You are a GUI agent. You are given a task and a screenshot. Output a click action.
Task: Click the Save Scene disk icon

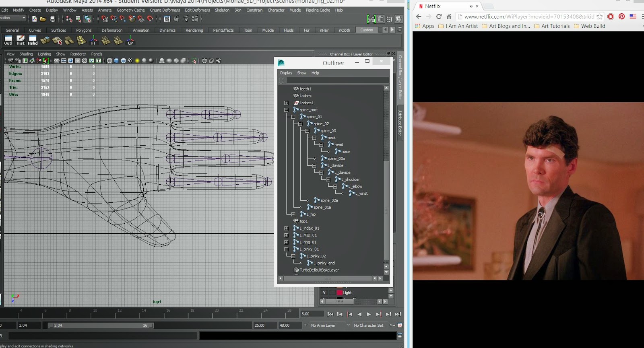[53, 19]
